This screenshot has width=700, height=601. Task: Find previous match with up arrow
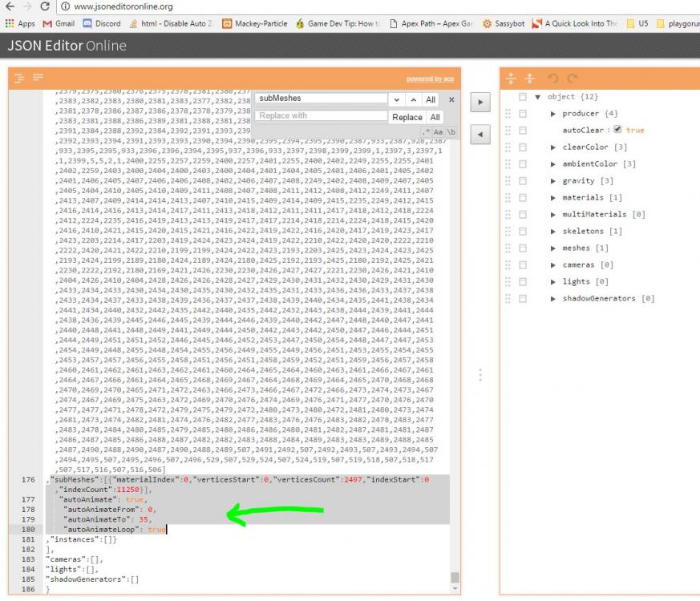[414, 100]
